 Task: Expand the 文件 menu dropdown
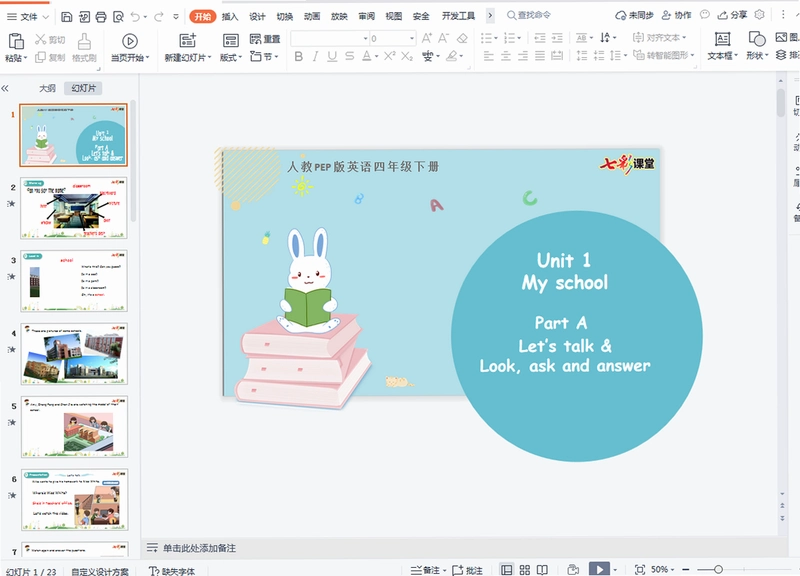point(28,17)
